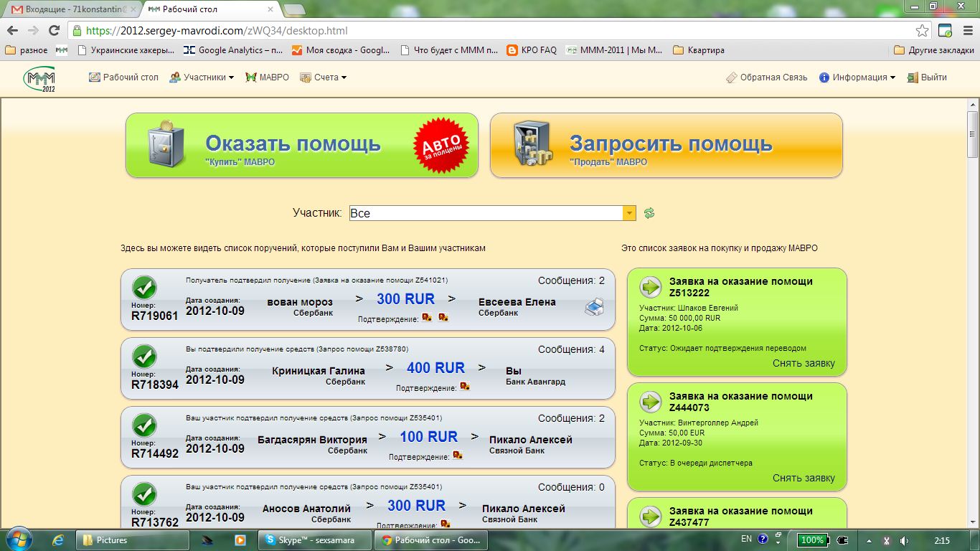Open Другие закладки folder
The image size is (980, 551).
(x=934, y=50)
